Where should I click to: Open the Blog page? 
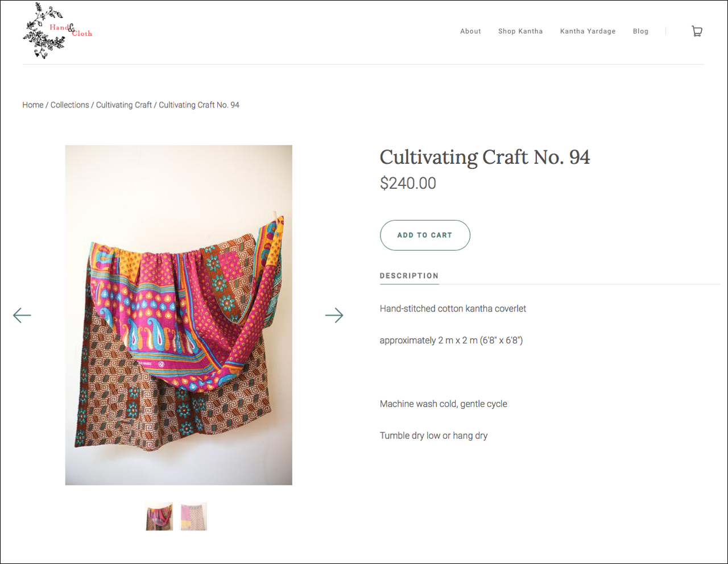coord(640,31)
